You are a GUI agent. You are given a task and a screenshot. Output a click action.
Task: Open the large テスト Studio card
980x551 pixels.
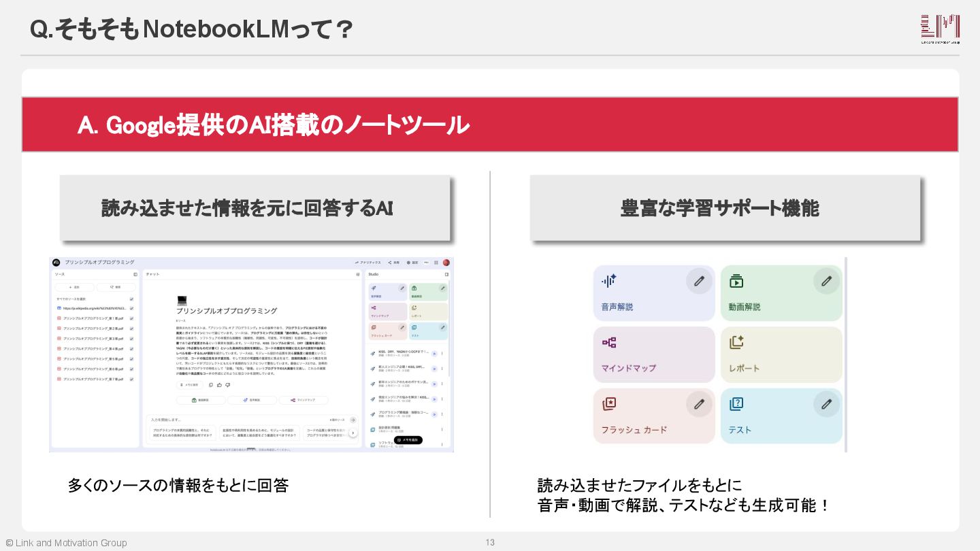pyautogui.click(x=781, y=416)
